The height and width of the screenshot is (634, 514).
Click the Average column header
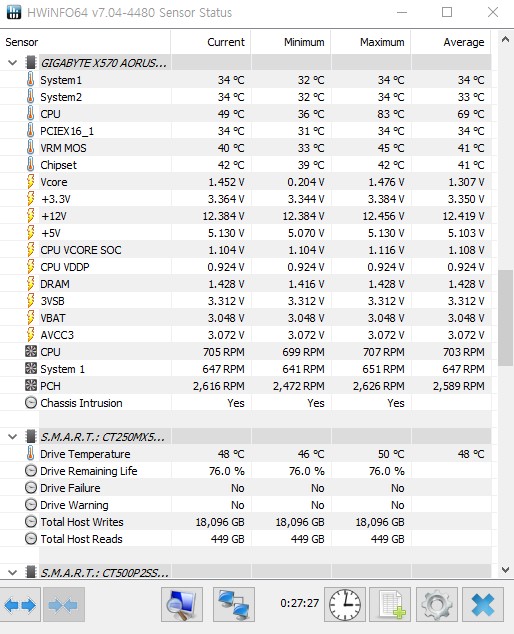click(451, 42)
